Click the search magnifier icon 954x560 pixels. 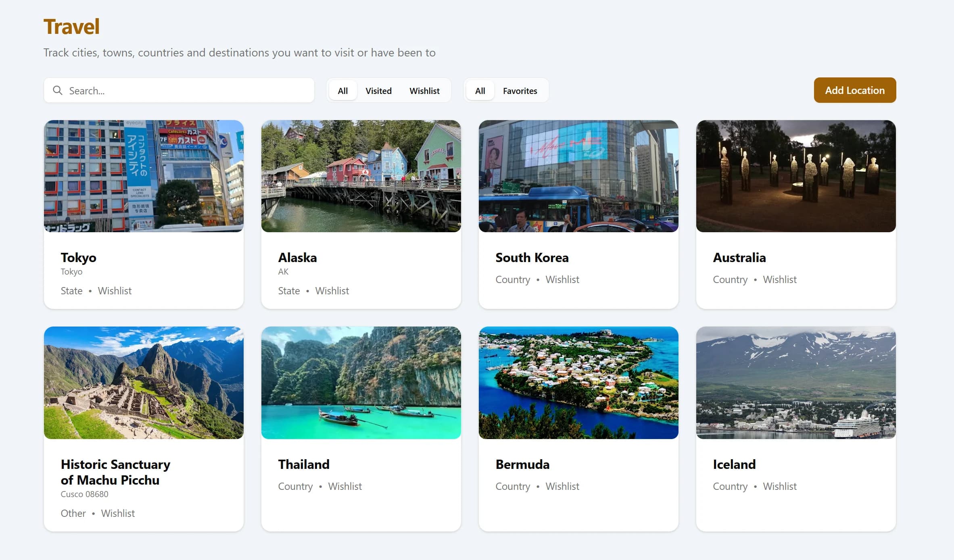point(58,90)
